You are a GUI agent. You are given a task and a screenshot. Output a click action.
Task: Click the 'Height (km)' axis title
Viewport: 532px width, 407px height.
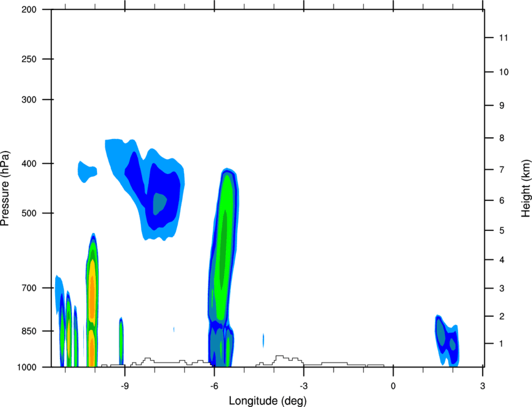526,188
